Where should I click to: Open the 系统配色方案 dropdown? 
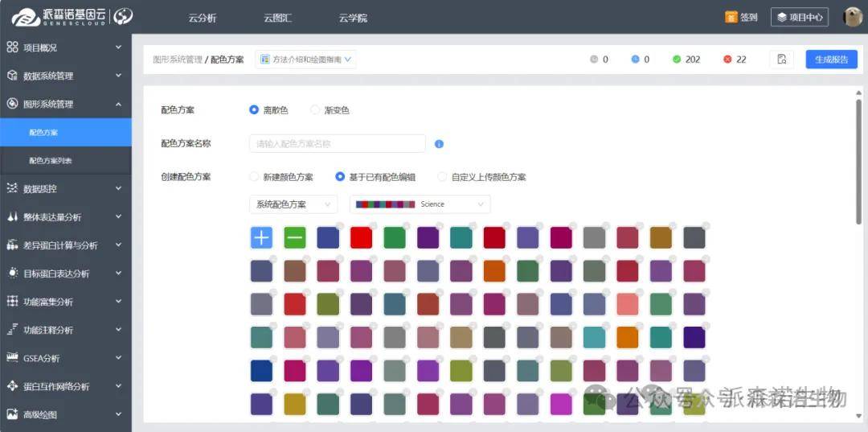tap(293, 204)
